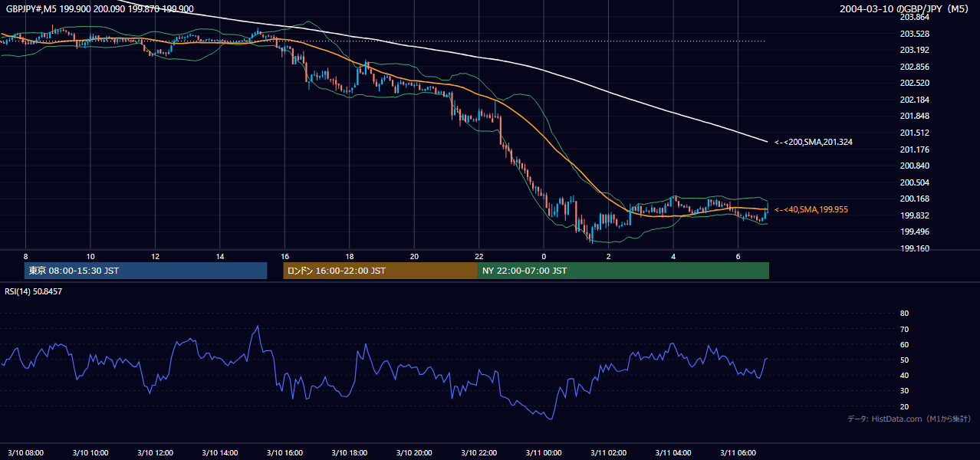Click the time label 3/10 08:00

pos(26,452)
